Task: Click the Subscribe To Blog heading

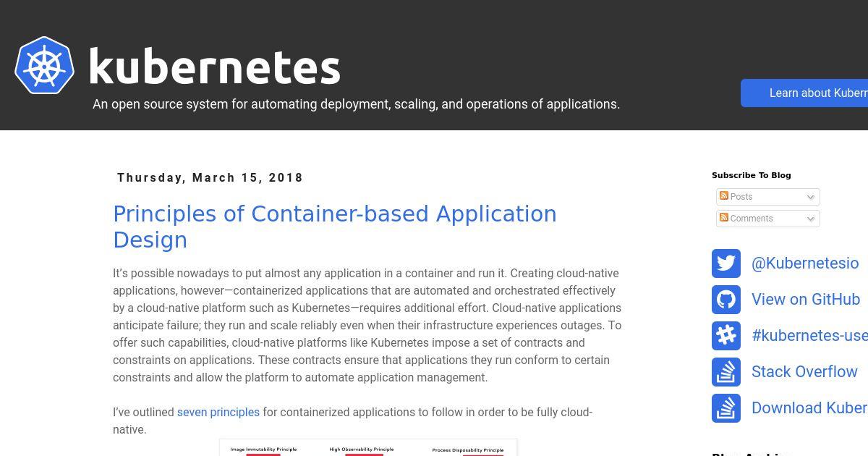Action: [752, 175]
